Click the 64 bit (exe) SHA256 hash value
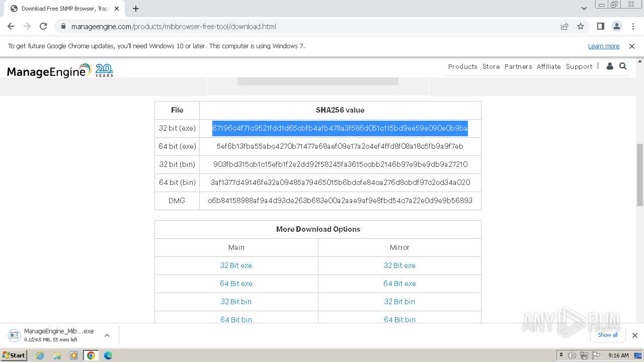 (340, 146)
